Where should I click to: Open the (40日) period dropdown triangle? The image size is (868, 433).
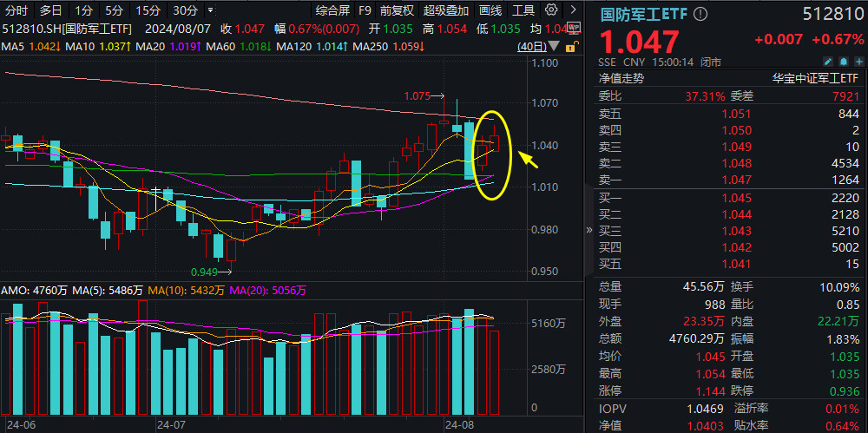(x=552, y=47)
